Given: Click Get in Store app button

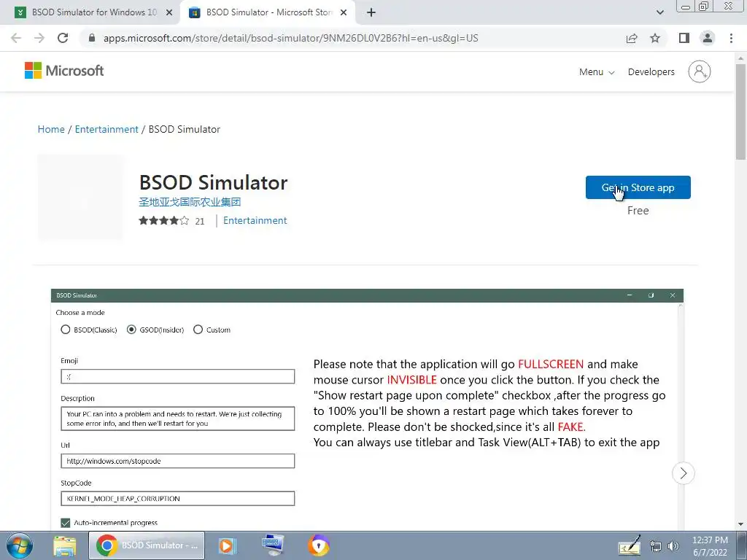Looking at the screenshot, I should click(x=638, y=187).
